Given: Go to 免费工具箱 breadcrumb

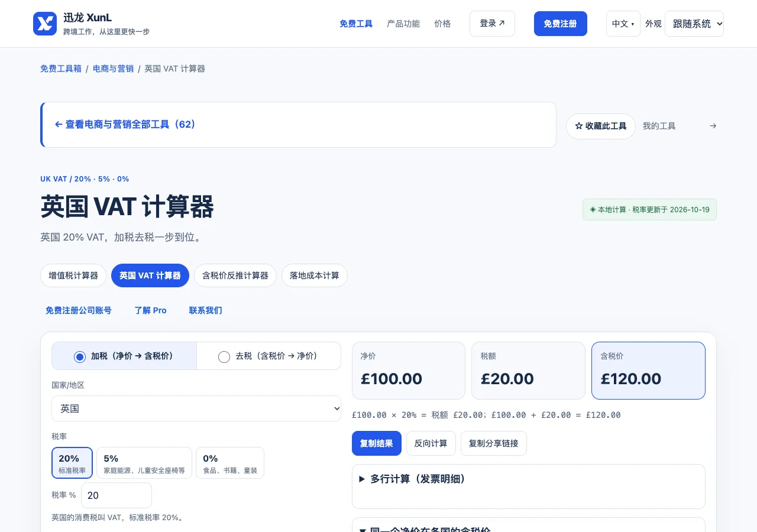Looking at the screenshot, I should click(x=61, y=69).
